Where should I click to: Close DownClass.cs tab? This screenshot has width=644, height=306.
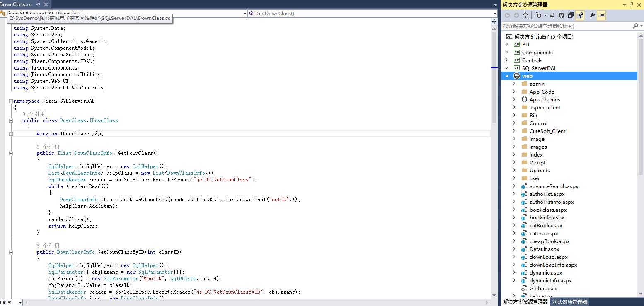pos(46,5)
